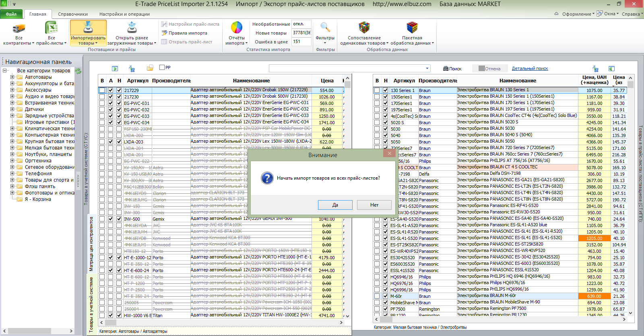Open Все контрагенты in the ribbon

(19, 34)
